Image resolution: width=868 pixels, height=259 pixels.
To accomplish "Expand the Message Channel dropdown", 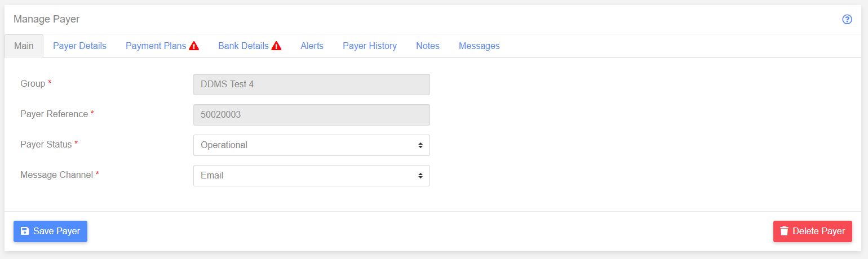I will tap(312, 176).
